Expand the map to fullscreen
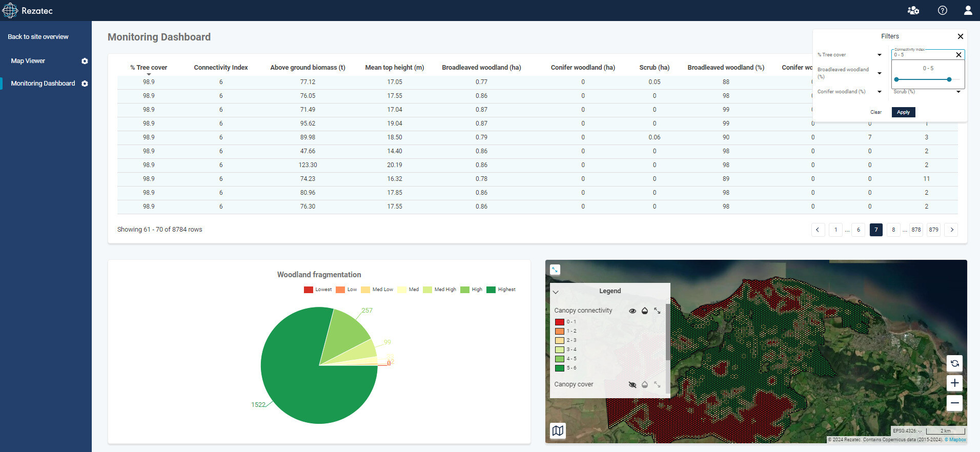Viewport: 980px width, 452px height. pyautogui.click(x=555, y=270)
